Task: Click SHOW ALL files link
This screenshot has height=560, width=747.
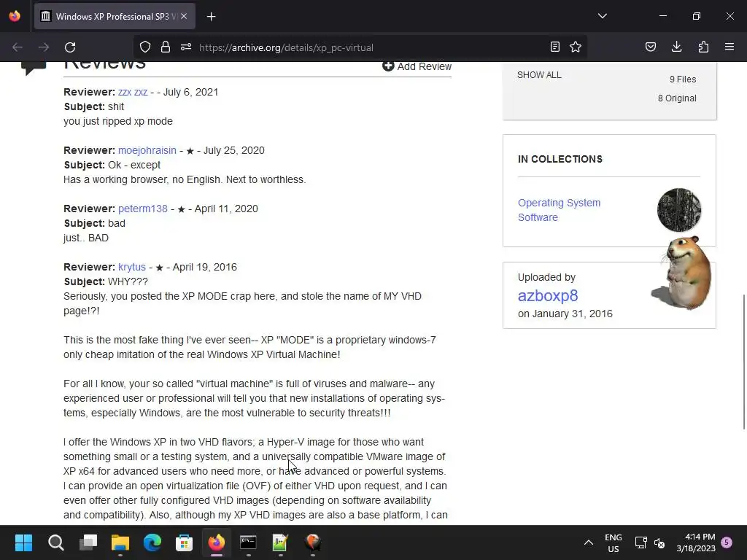Action: 539,75
